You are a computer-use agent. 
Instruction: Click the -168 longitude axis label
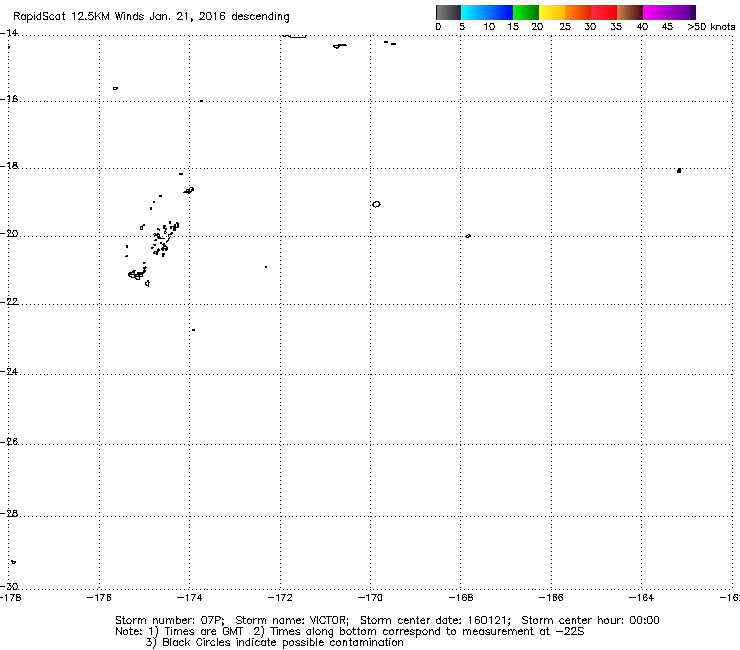461,598
